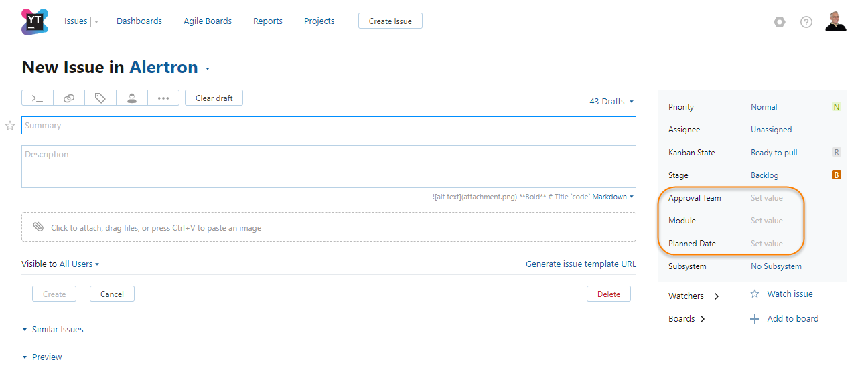Open the administration hexagon icon
Screen dimensions: 868x382
coord(779,21)
